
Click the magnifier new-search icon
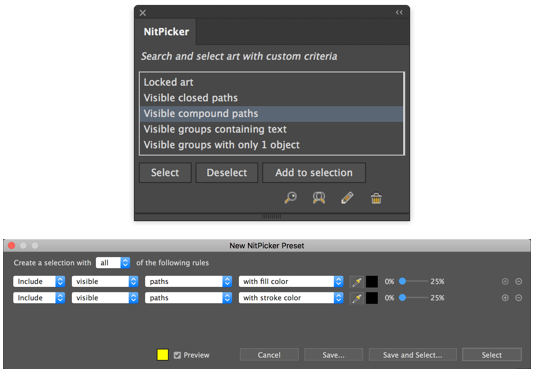pos(291,198)
